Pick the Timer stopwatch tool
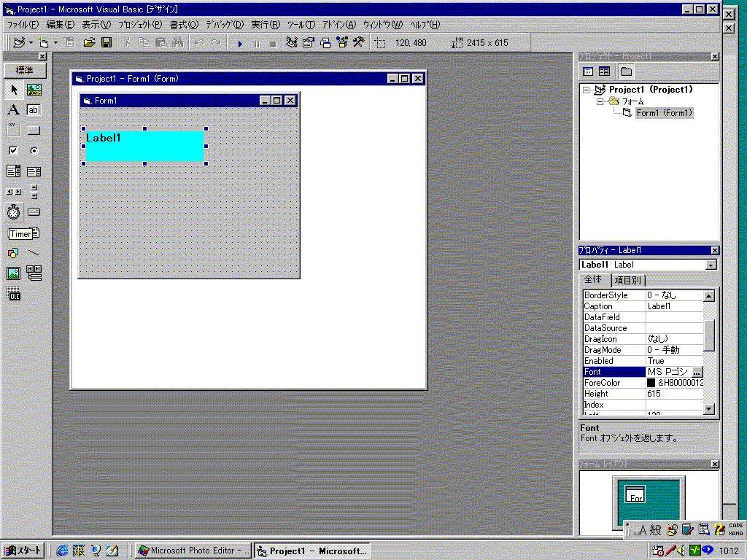This screenshot has width=747, height=560. point(14,212)
